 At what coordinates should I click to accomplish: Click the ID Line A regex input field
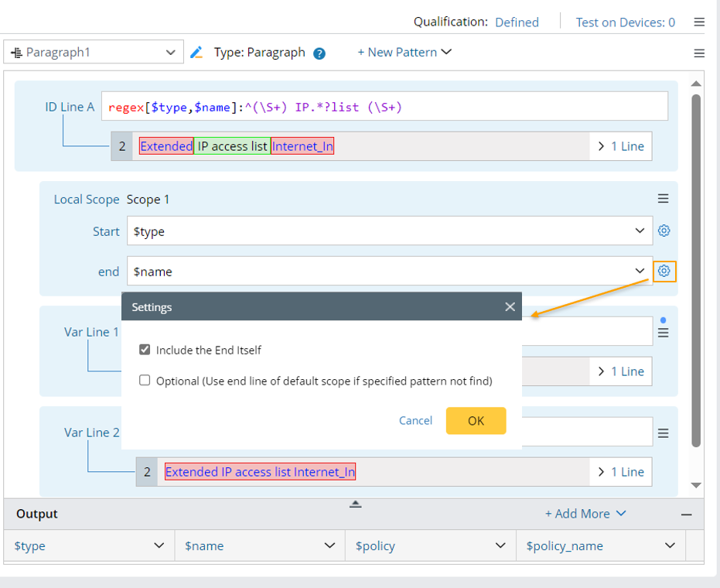point(384,107)
